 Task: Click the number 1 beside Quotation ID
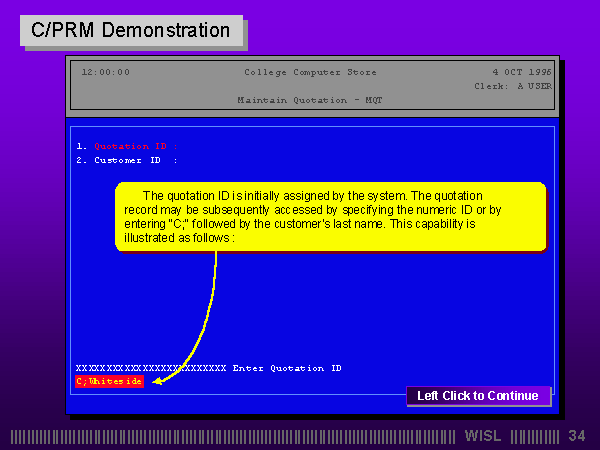[79, 146]
